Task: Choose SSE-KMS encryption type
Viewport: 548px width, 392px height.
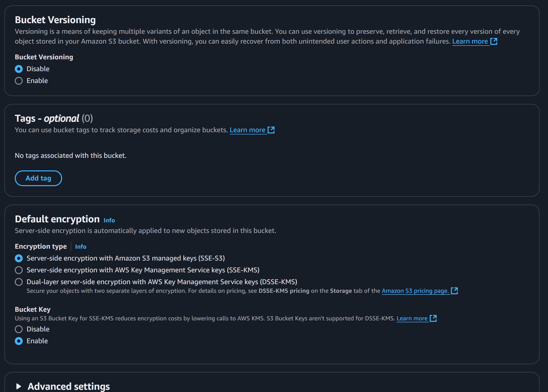Action: [x=19, y=270]
